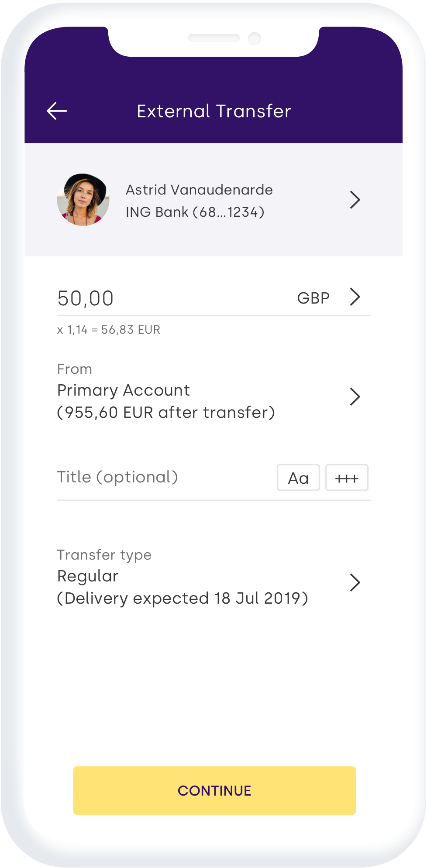Image resolution: width=427 pixels, height=868 pixels.
Task: Tap the back arrow icon
Action: [x=57, y=111]
